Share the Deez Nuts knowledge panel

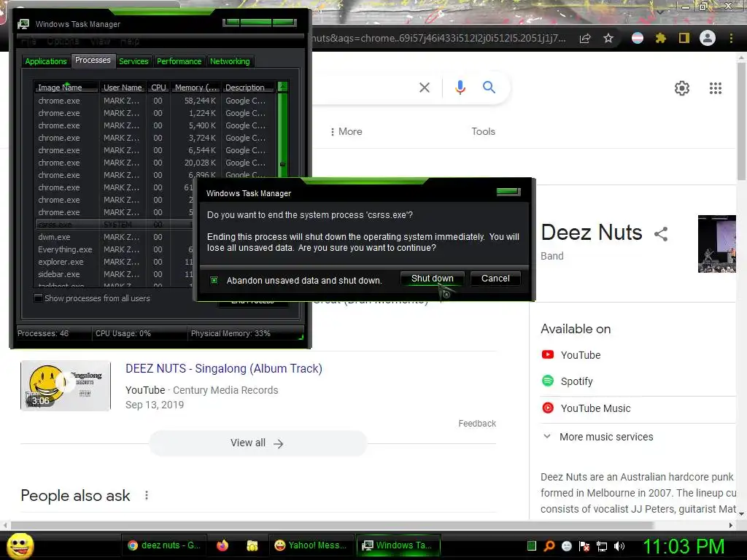pyautogui.click(x=661, y=234)
